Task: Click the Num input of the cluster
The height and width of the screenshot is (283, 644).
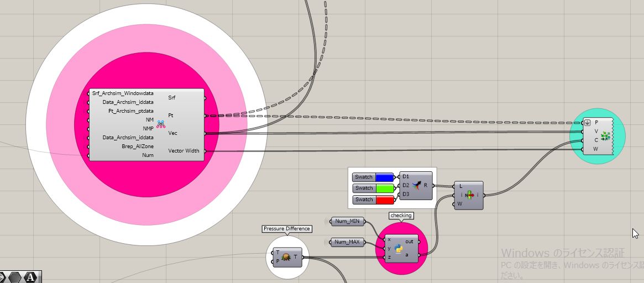Action: [x=148, y=155]
